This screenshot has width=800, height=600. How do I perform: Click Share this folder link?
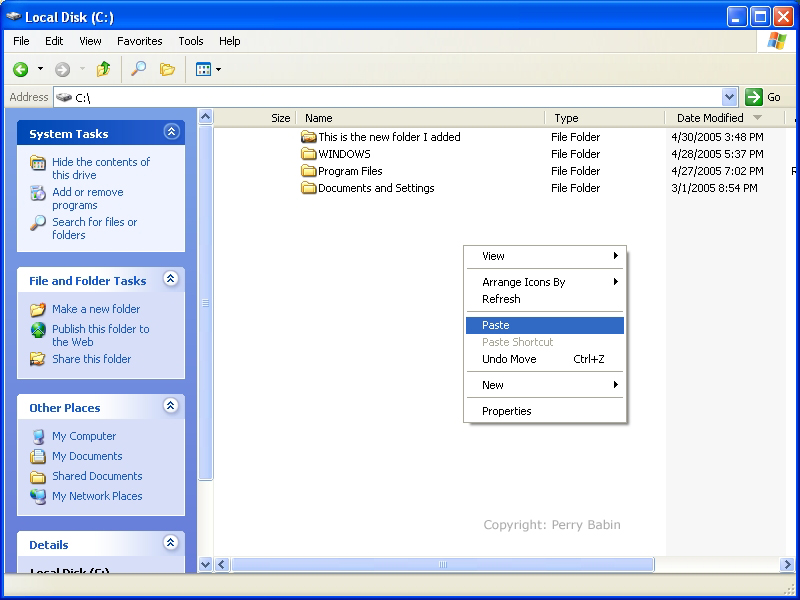91,359
